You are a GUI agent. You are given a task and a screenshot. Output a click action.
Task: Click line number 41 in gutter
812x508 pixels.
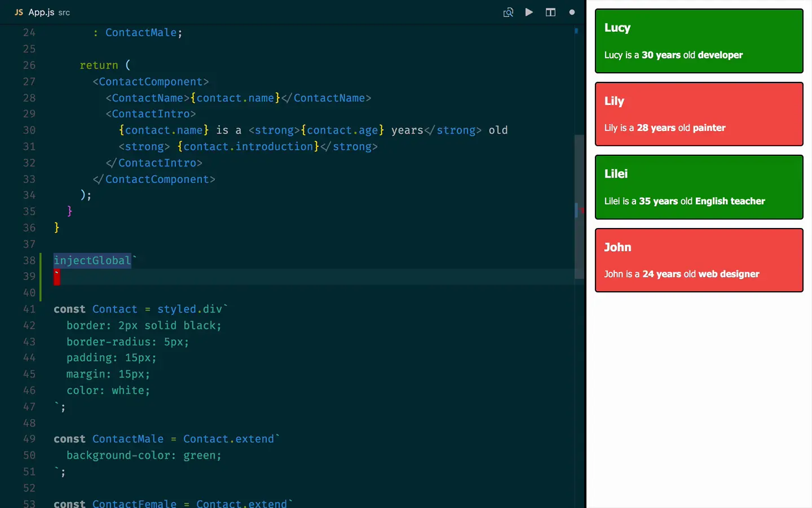(29, 309)
